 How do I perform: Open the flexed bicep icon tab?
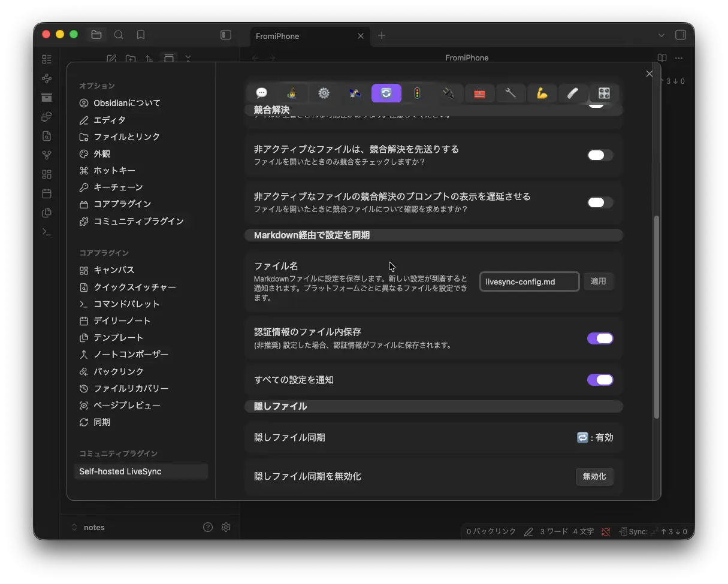point(542,93)
